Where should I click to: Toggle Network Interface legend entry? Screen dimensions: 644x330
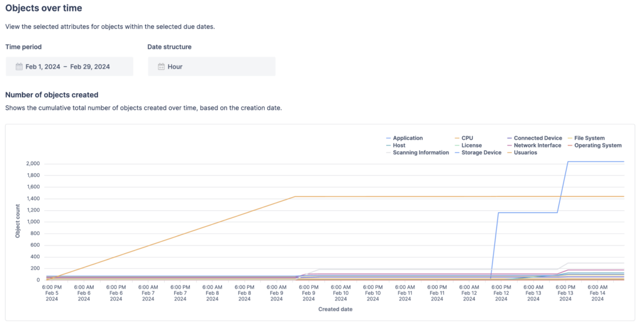[x=537, y=145]
